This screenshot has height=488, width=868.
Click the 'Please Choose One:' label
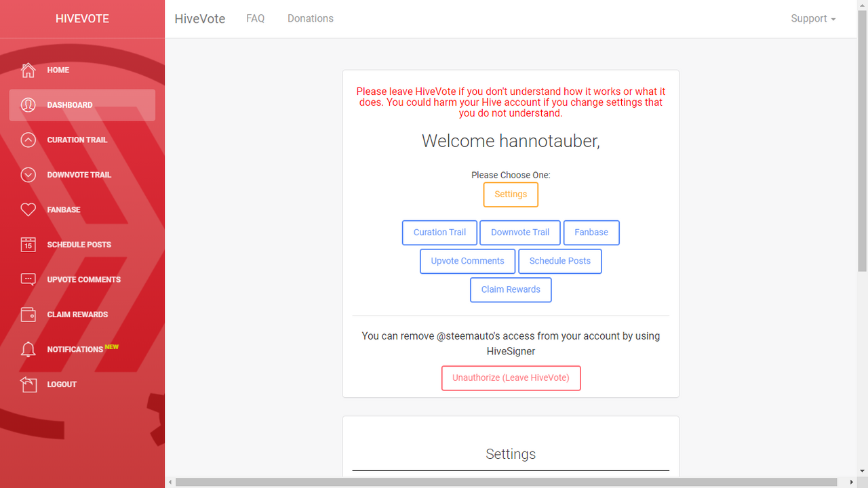click(x=511, y=175)
